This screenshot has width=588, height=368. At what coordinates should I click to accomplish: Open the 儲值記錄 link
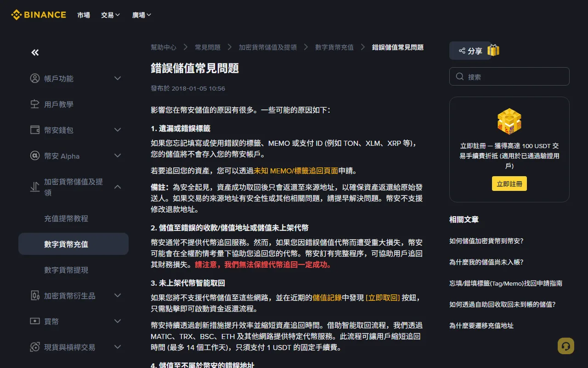(327, 298)
